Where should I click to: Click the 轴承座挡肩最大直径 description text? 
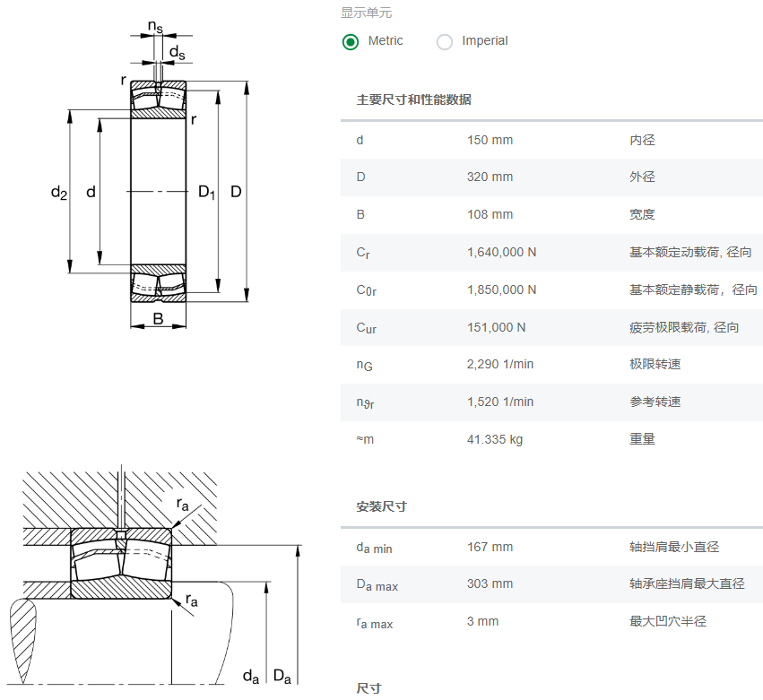pyautogui.click(x=687, y=583)
